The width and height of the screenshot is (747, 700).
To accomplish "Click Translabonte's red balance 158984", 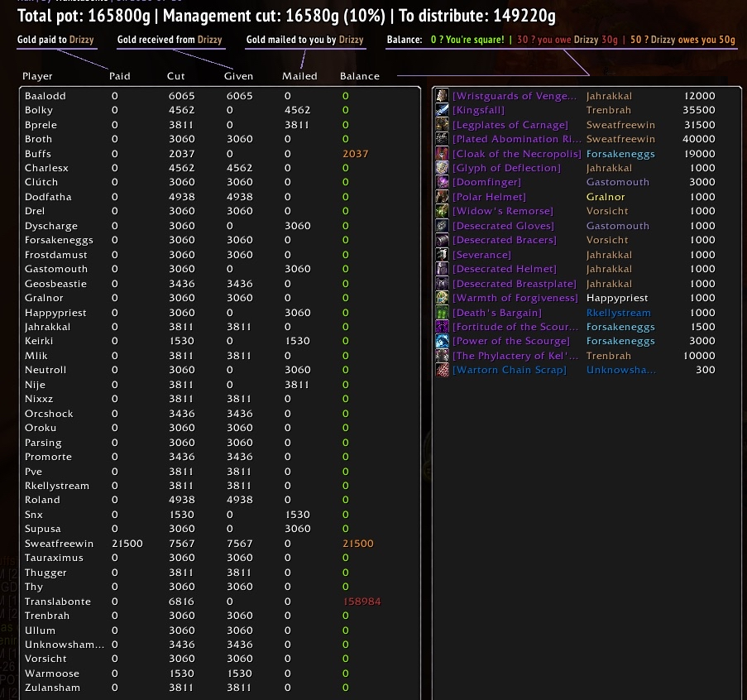I will point(362,602).
